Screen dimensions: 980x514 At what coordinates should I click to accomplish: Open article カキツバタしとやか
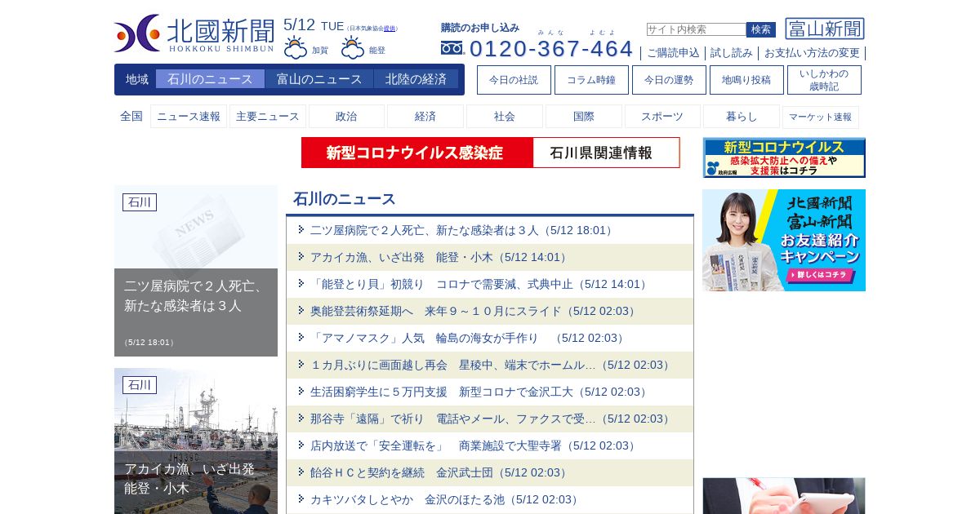click(x=445, y=499)
